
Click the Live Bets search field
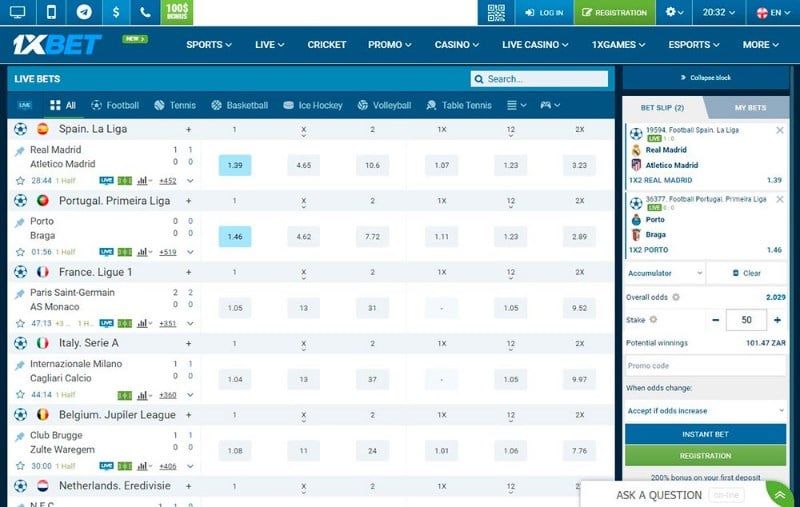pyautogui.click(x=539, y=79)
